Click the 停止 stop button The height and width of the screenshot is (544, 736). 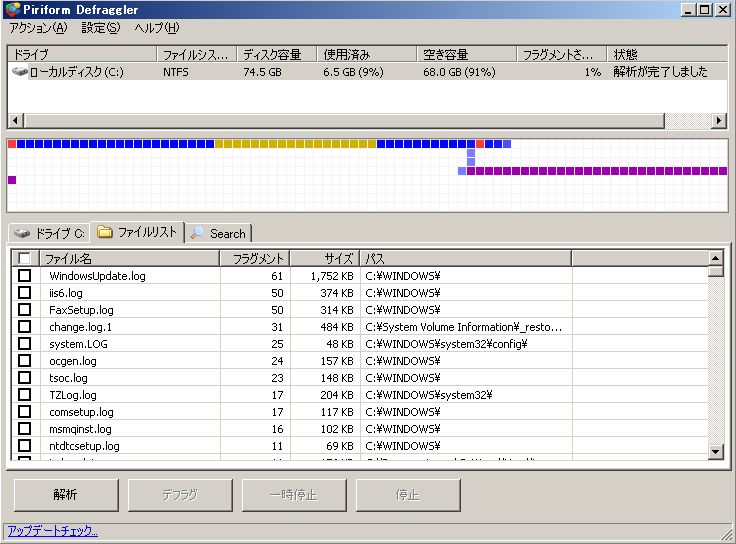pyautogui.click(x=408, y=495)
